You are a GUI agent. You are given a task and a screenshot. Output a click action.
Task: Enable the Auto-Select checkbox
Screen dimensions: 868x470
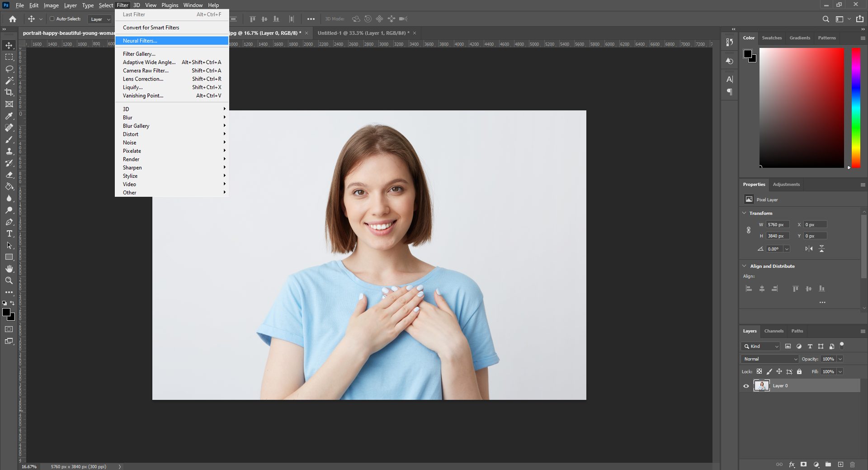(52, 19)
